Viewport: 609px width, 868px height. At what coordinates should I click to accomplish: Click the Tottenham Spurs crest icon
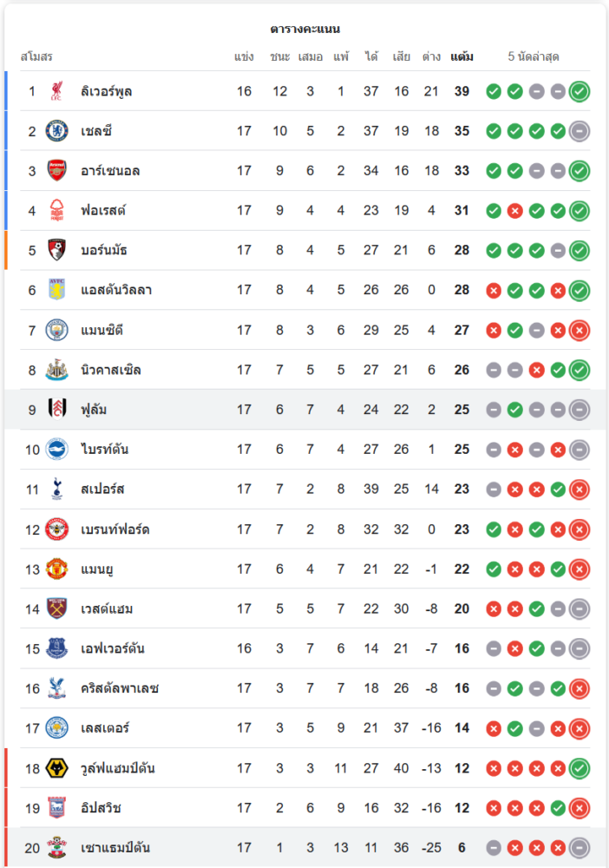(57, 490)
